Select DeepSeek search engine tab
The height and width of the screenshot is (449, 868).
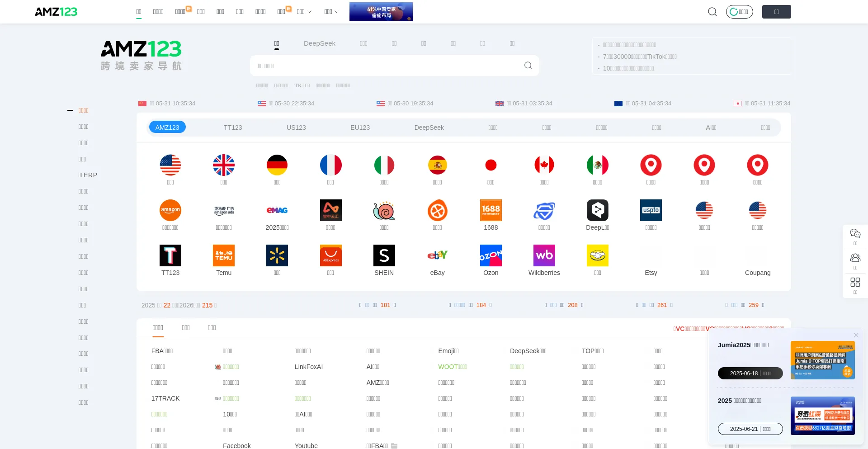319,43
